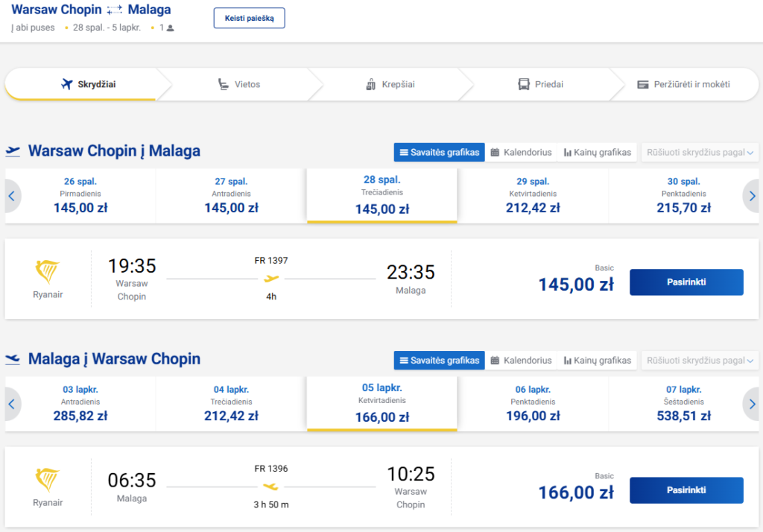Click the return Kainų grafikas chart icon
The image size is (763, 532).
(567, 361)
